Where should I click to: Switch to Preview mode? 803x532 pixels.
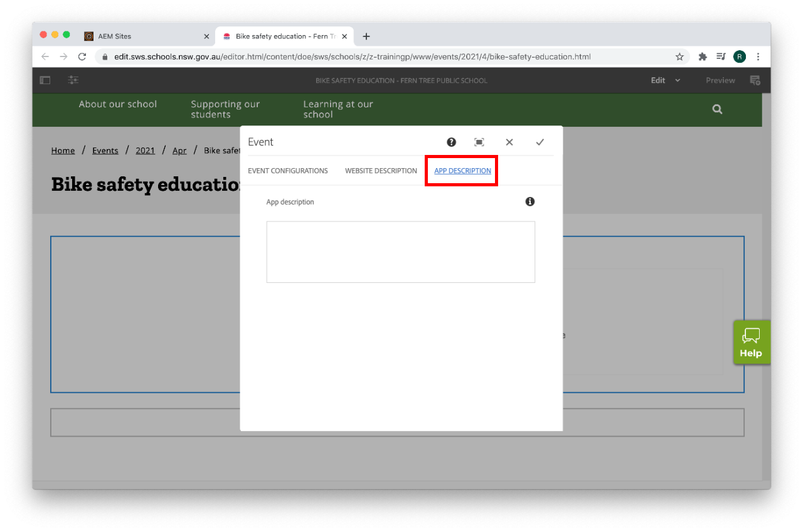pos(720,80)
